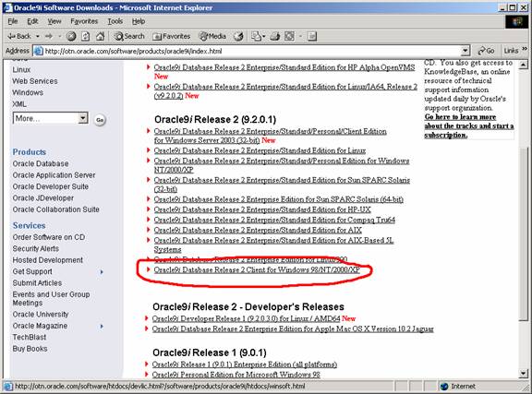Click the Links toolbar label
The width and height of the screenshot is (532, 394).
pos(511,51)
